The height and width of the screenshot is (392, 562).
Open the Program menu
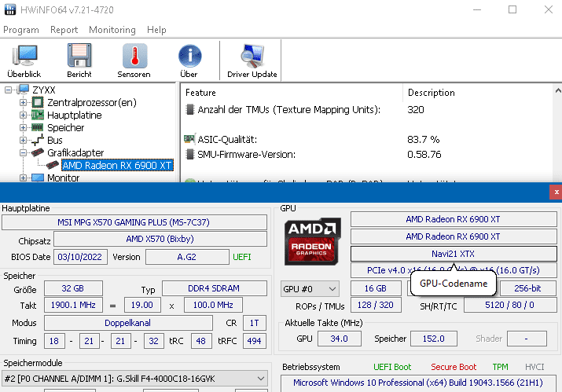coord(20,30)
